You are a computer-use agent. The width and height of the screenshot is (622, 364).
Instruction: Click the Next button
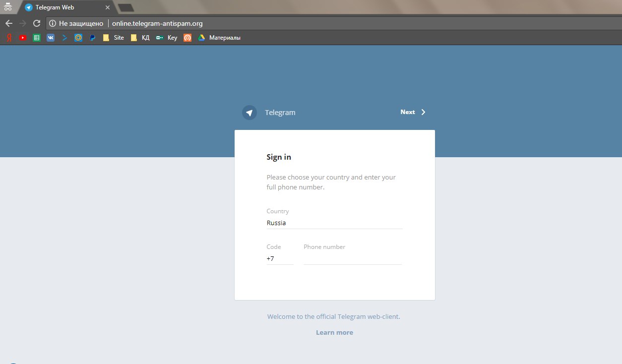(x=413, y=112)
